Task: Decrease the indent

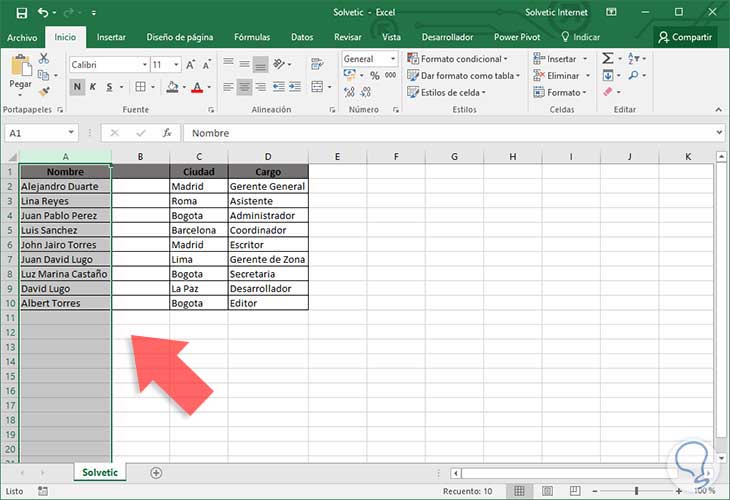Action: (x=278, y=87)
